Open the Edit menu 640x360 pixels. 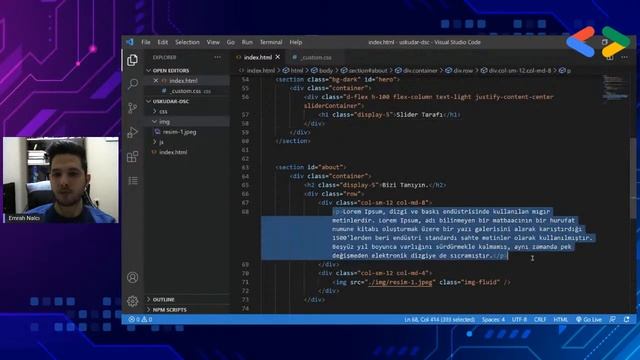[163, 42]
